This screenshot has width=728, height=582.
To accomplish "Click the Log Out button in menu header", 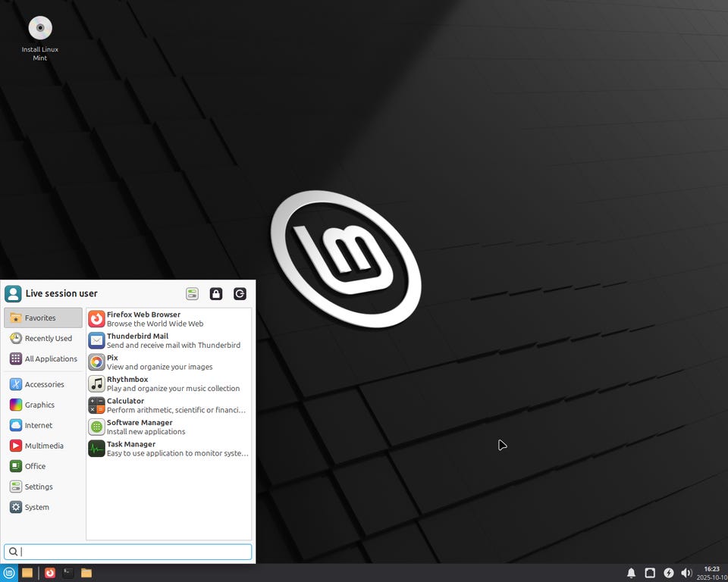I will click(x=240, y=294).
